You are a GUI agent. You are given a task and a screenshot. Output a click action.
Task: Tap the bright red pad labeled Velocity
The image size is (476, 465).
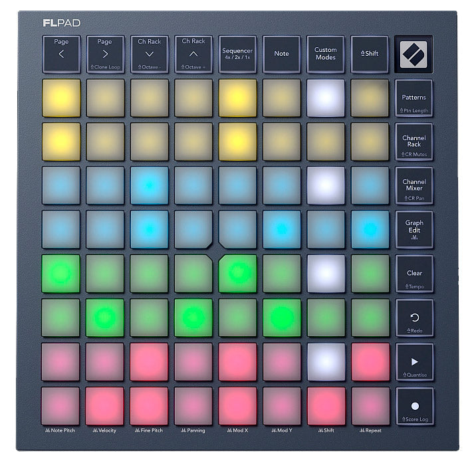click(x=105, y=406)
